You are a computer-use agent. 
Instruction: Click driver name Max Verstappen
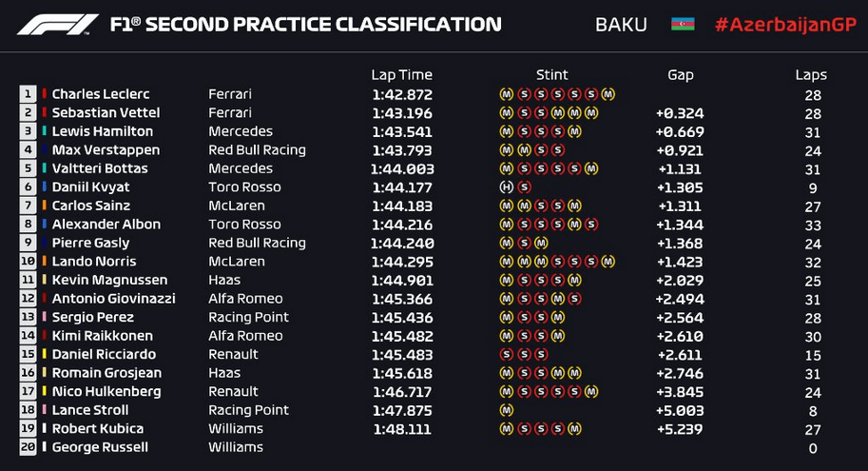pos(106,150)
